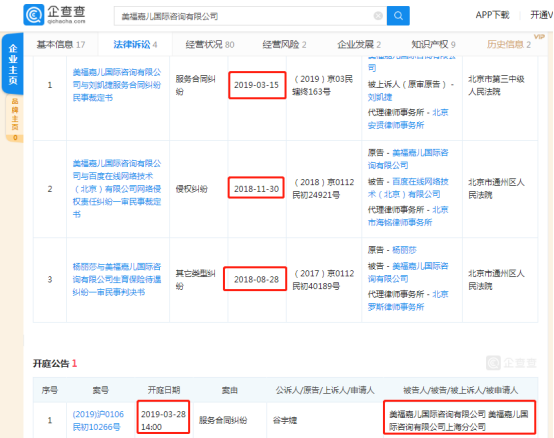Click defendant 美福嘉儿国际咨询有限公司 link in row 3
The height and width of the screenshot is (438, 554).
coord(408,272)
